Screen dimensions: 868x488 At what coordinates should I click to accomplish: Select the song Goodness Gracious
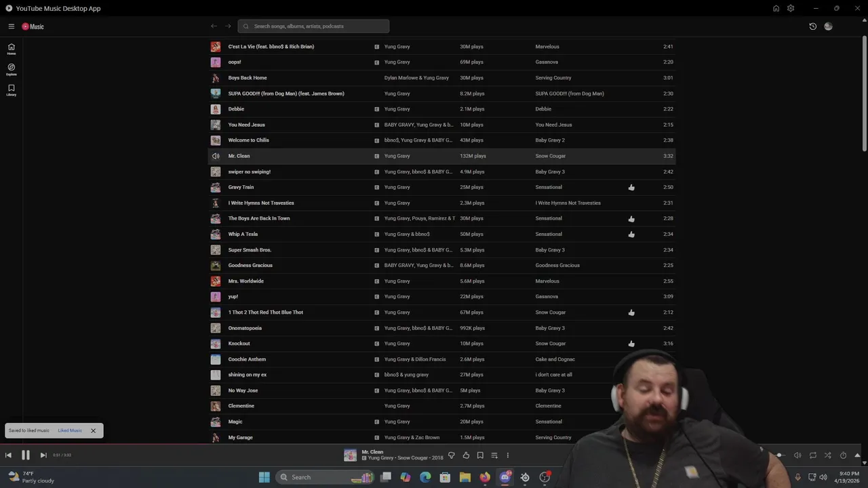tap(250, 266)
